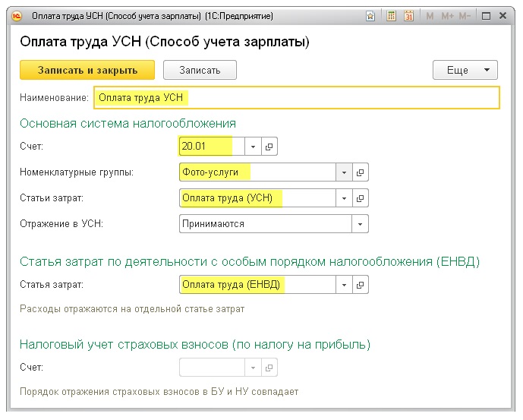Close the Оплата труда УСН window
The width and height of the screenshot is (523, 420).
tap(503, 16)
